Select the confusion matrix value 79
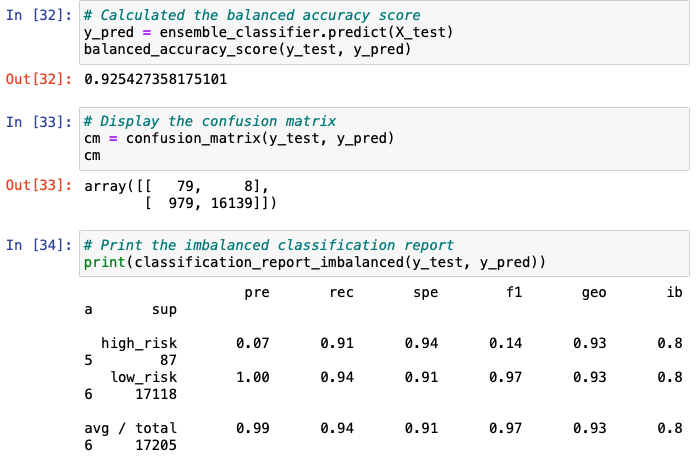The height and width of the screenshot is (462, 698). coord(185,186)
